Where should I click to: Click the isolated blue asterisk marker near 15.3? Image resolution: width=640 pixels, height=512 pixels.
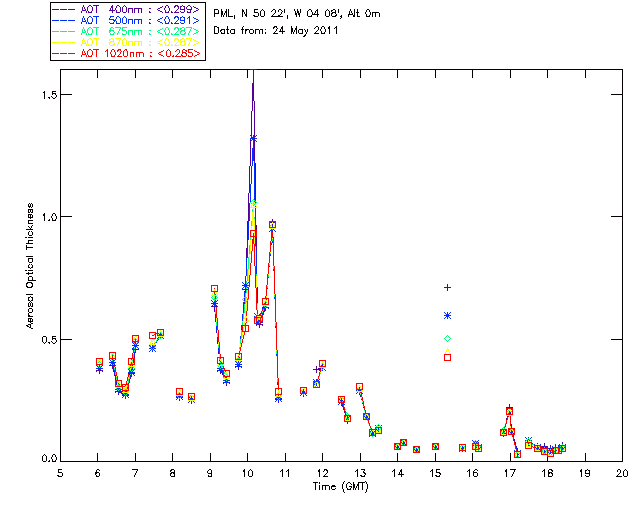tap(447, 316)
